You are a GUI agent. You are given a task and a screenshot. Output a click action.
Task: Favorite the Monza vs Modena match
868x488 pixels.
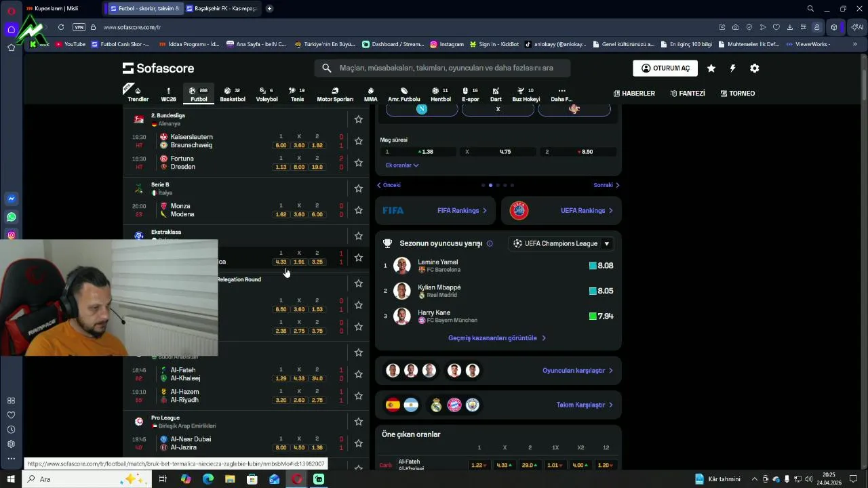359,210
